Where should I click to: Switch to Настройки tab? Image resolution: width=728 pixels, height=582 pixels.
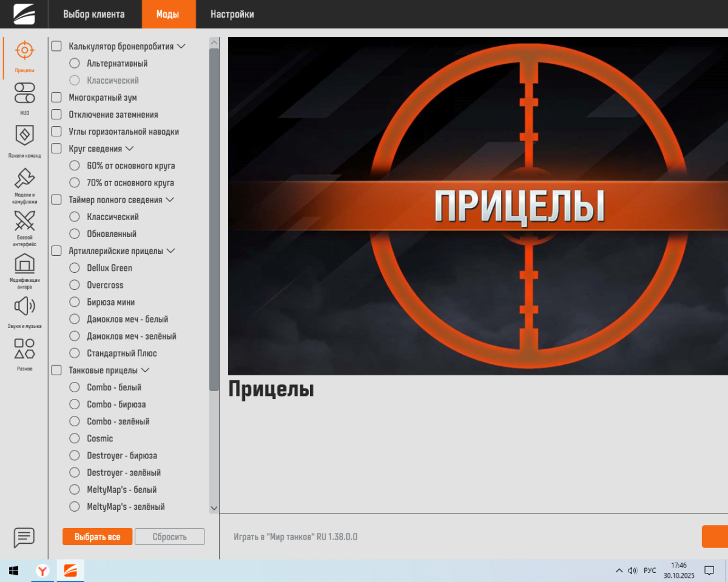click(232, 14)
